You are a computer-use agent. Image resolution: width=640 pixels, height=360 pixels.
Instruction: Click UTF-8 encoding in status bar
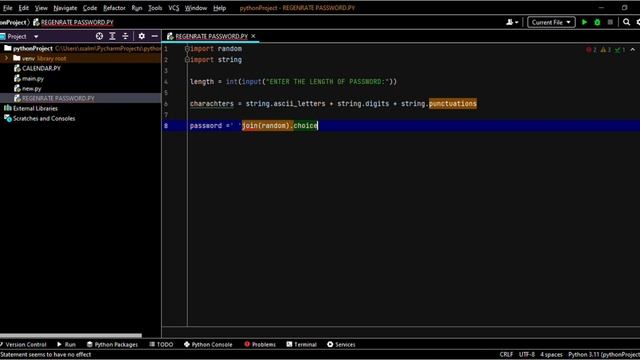coord(527,355)
